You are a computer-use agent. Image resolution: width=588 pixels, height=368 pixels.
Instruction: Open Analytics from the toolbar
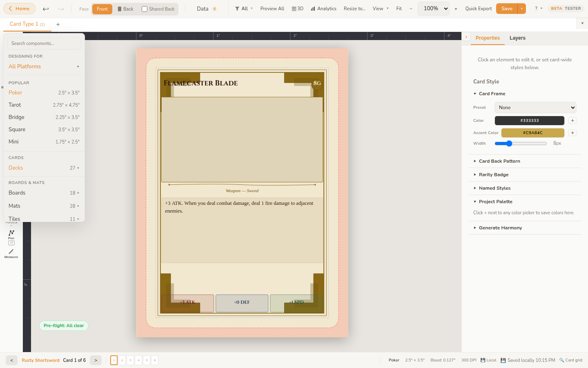[323, 9]
